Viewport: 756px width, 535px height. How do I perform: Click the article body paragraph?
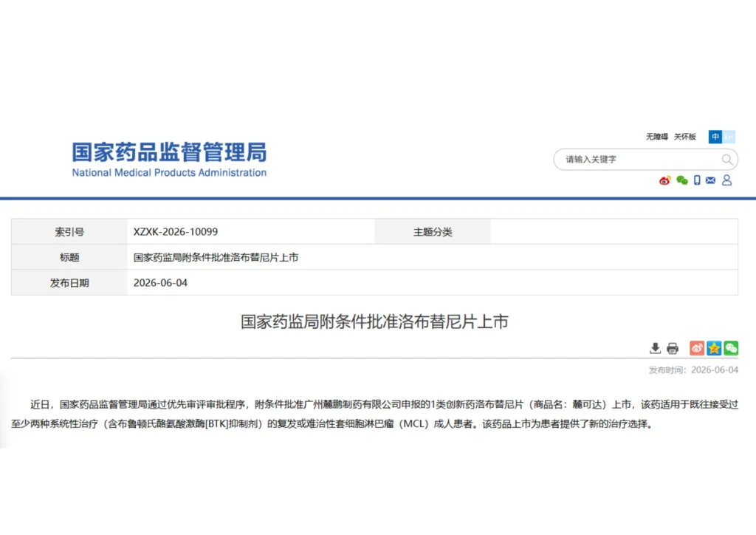click(374, 415)
